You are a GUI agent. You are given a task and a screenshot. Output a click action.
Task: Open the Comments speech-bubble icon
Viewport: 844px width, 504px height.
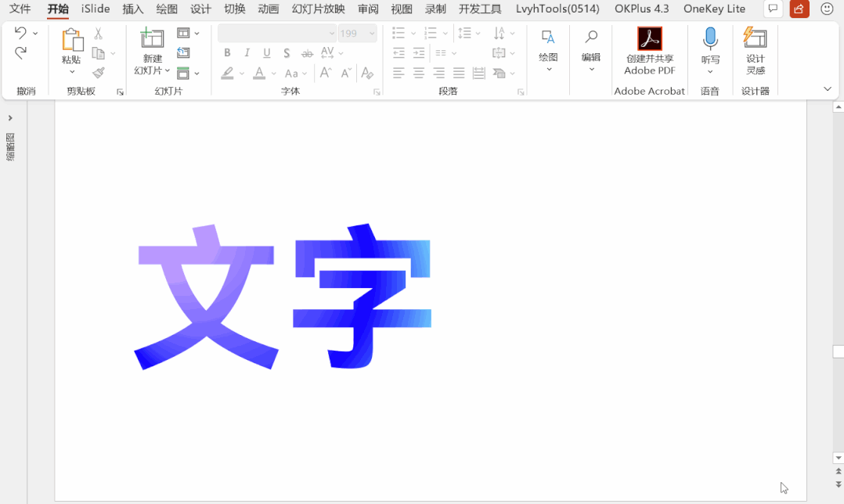pyautogui.click(x=773, y=9)
